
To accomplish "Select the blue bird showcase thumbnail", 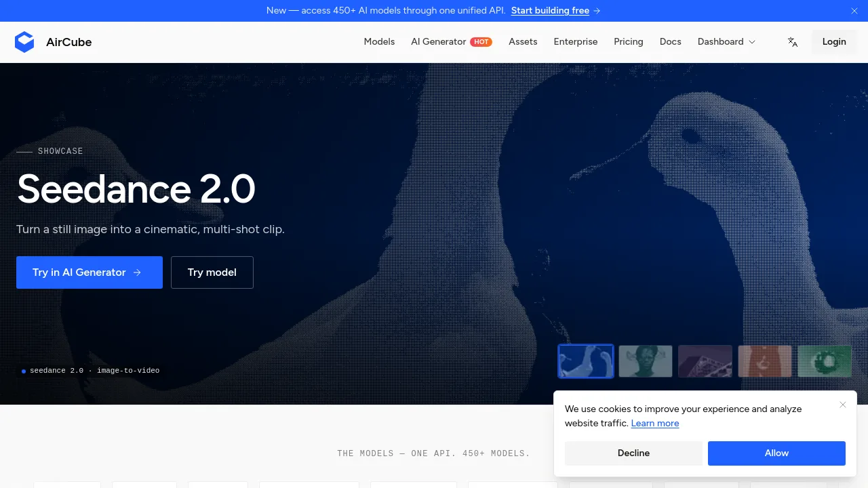I will click(586, 361).
